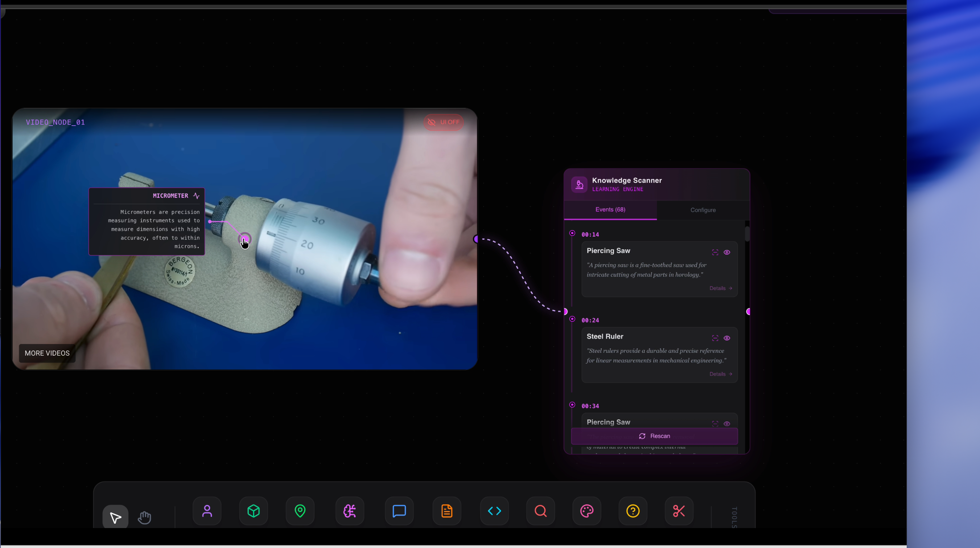Toggle the UI OFF button on video

click(444, 122)
